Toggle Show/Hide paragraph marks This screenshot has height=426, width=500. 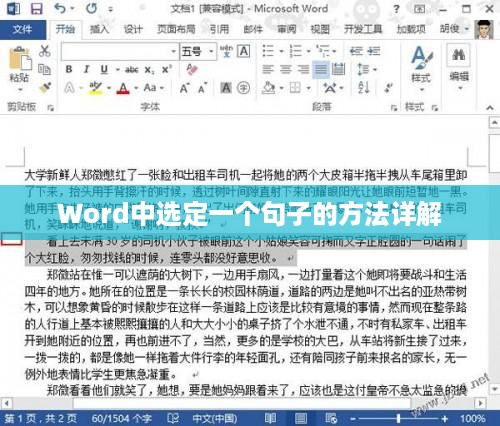point(388,88)
